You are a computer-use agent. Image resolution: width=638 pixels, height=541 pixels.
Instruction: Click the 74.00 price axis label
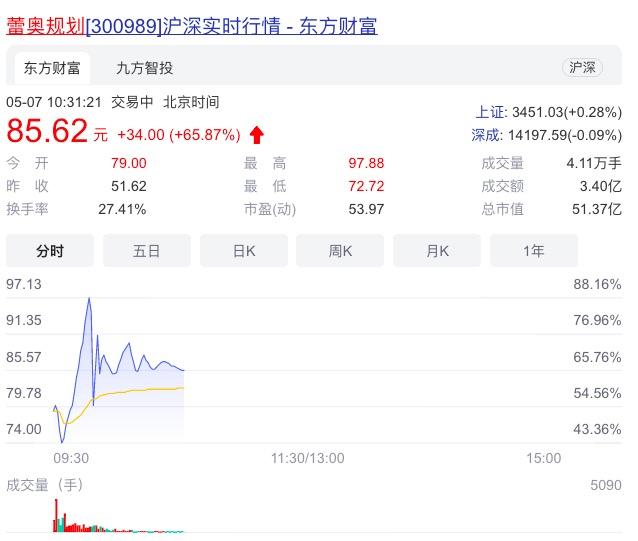(x=24, y=429)
